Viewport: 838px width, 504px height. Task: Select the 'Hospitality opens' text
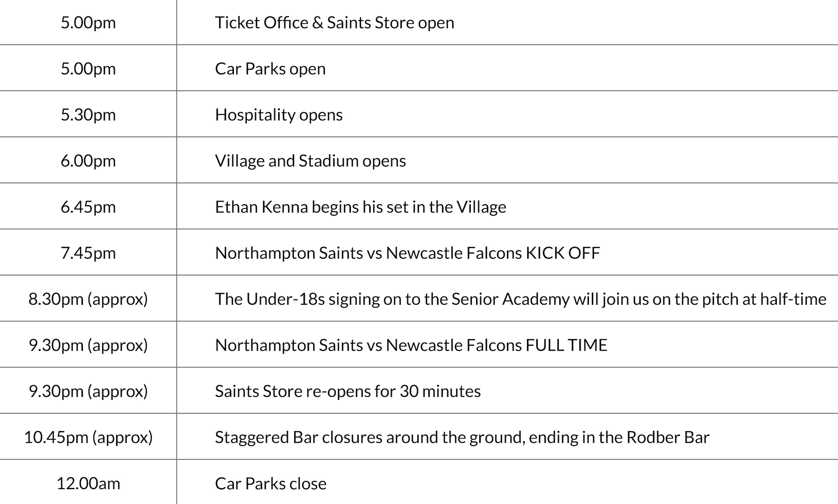tap(278, 115)
